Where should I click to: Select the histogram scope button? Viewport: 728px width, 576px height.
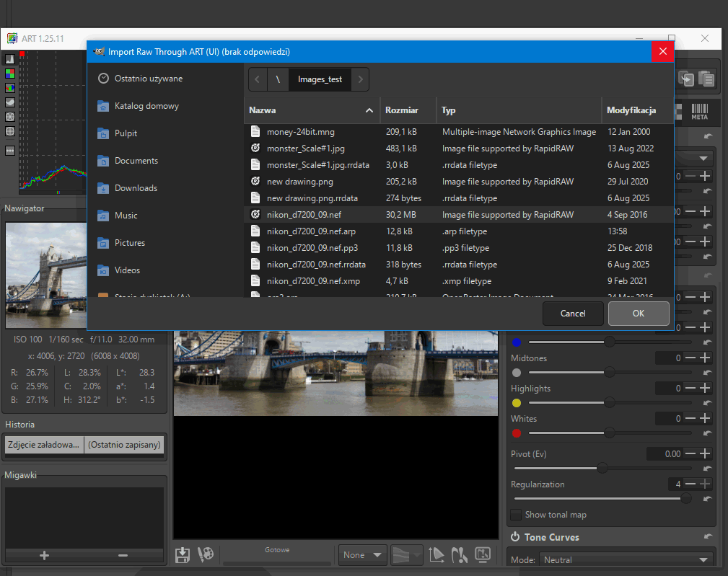(10, 59)
